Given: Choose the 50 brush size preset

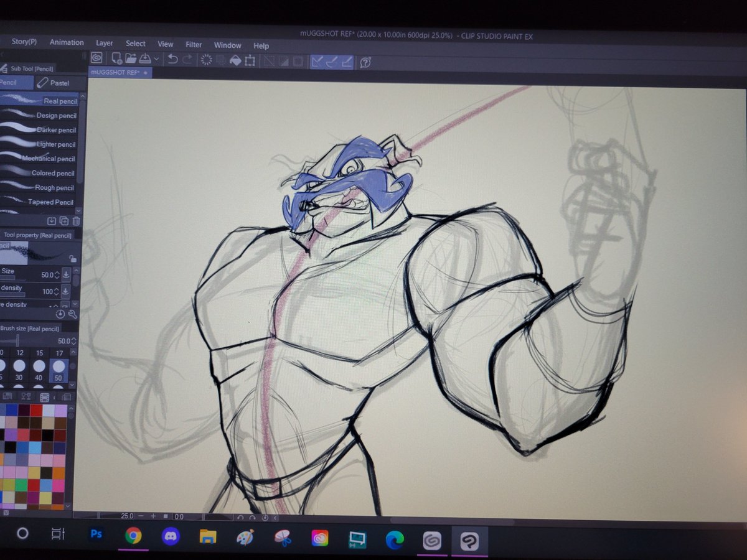Looking at the screenshot, I should [x=59, y=370].
